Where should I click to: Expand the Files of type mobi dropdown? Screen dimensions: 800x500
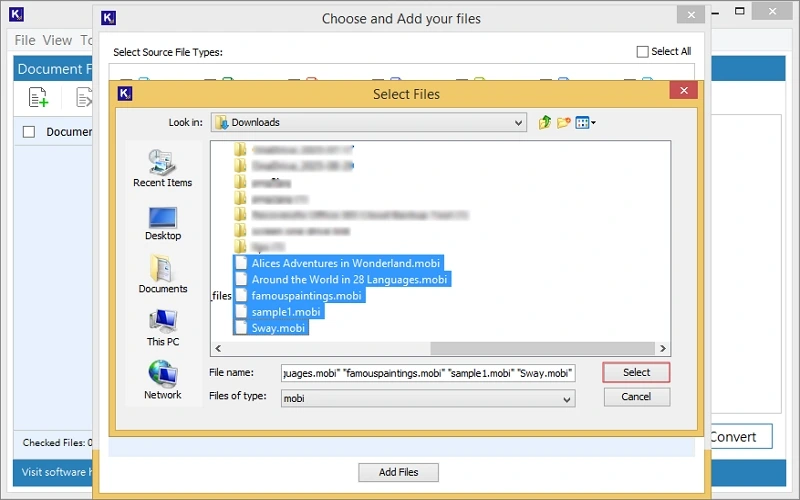click(x=566, y=399)
